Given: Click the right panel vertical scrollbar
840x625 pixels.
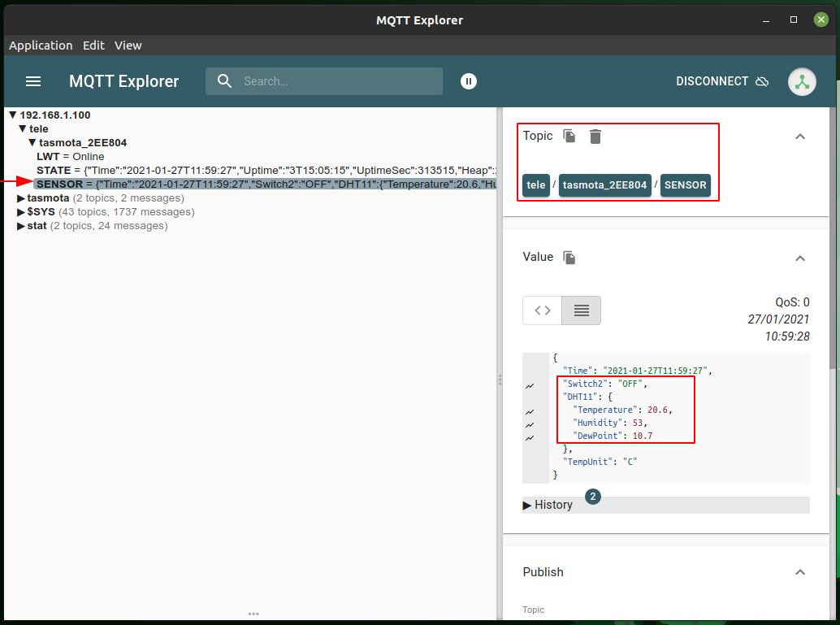Looking at the screenshot, I should coord(833,238).
